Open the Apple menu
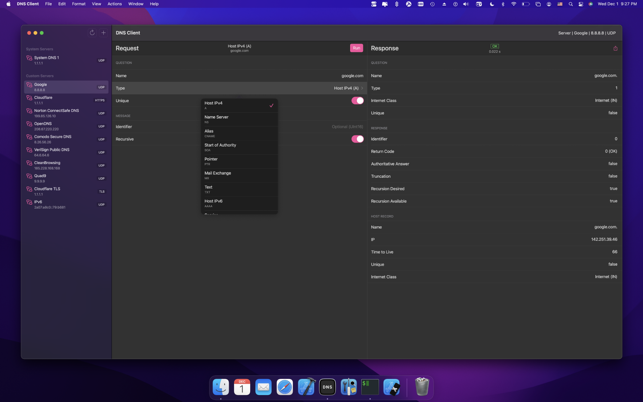This screenshot has width=643, height=402. click(8, 4)
